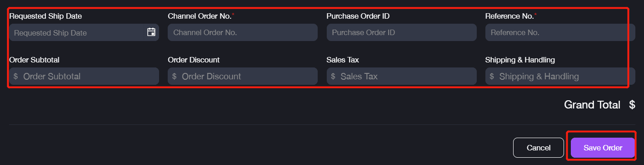Focus the Order Subtotal amount field

point(84,76)
